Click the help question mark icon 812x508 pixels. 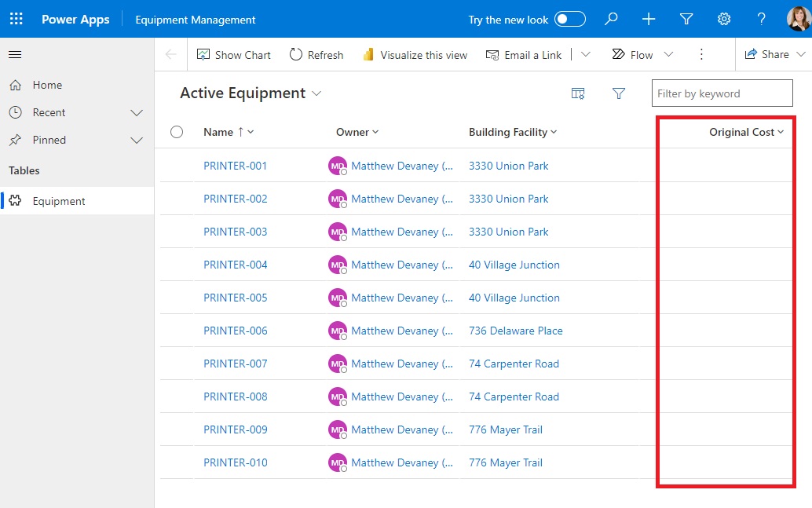(761, 19)
